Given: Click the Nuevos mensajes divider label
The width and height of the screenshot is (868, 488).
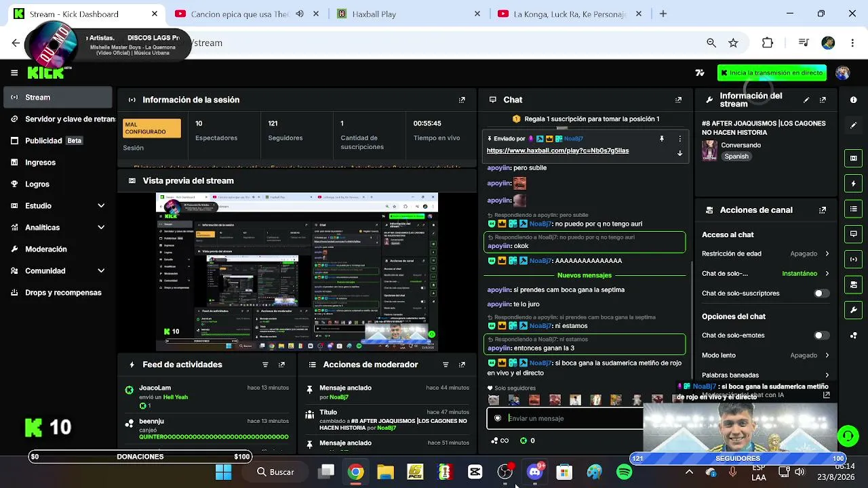Looking at the screenshot, I should click(x=585, y=275).
